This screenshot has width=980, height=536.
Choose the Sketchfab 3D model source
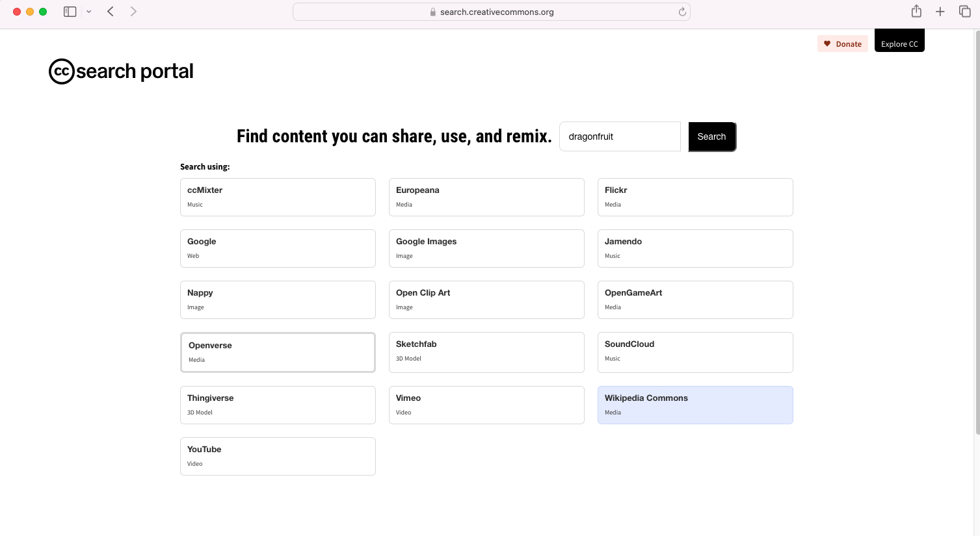click(x=486, y=352)
